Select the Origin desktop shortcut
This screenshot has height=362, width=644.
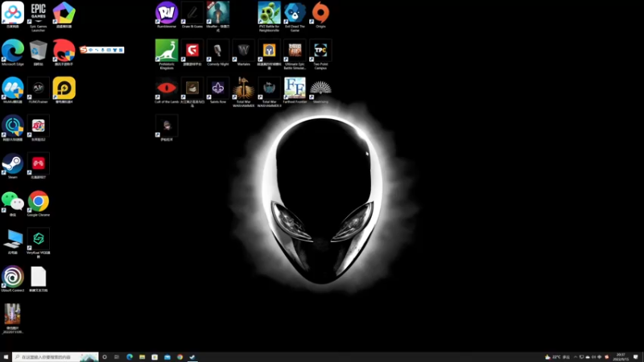pos(320,14)
